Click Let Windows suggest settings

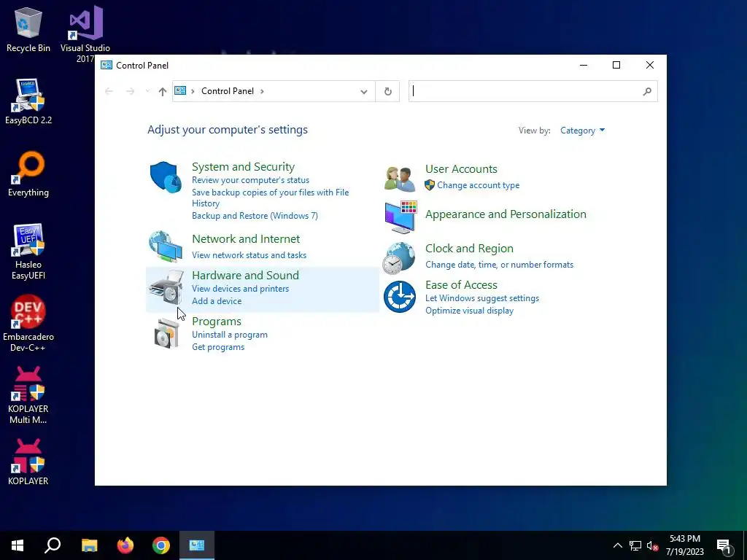[x=482, y=298]
